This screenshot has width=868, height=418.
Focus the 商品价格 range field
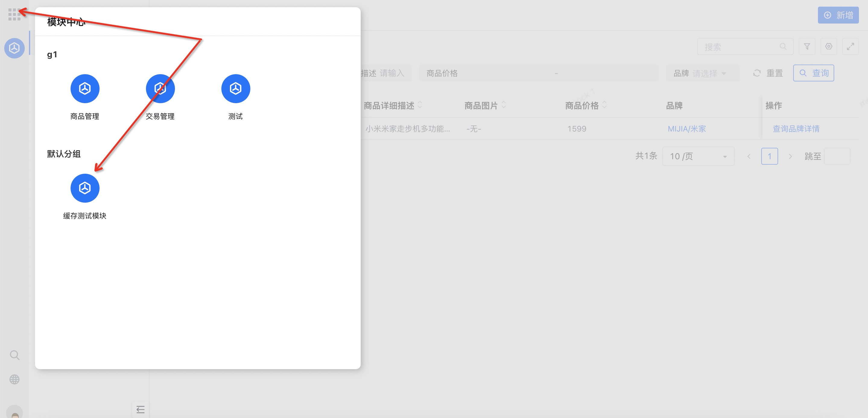pyautogui.click(x=538, y=73)
